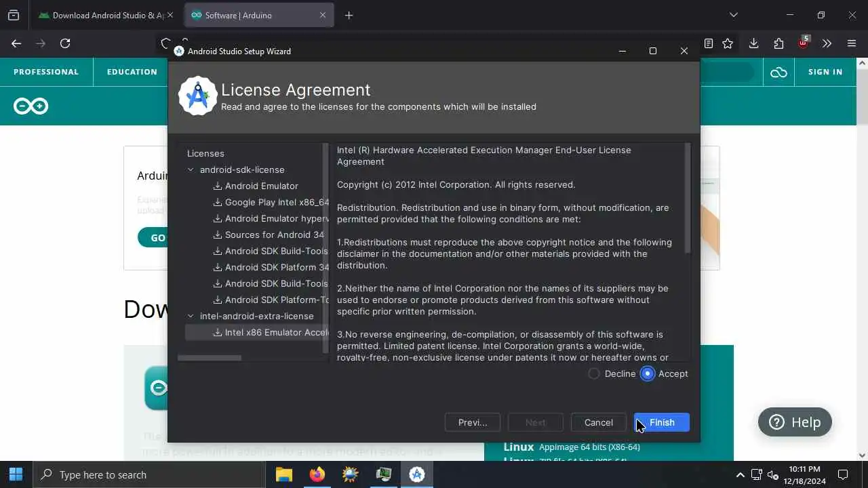The width and height of the screenshot is (868, 488).
Task: Select Google Play Intel x86_64 item
Action: (277, 202)
